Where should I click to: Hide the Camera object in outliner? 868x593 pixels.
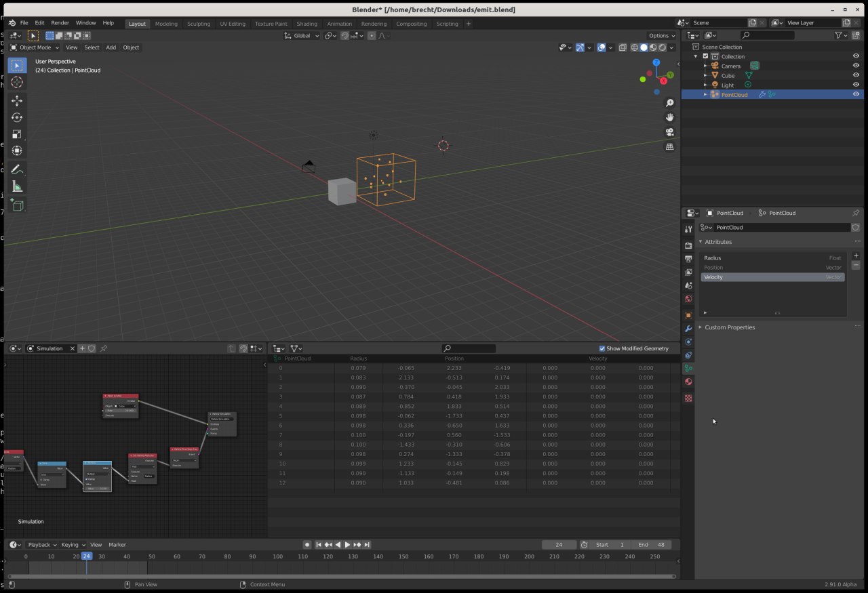[856, 66]
